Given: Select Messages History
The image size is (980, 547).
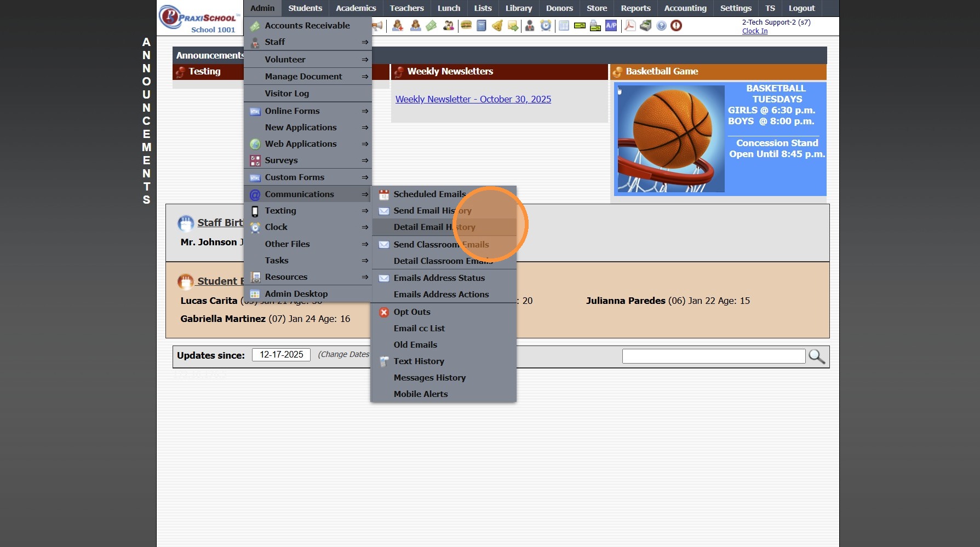Looking at the screenshot, I should point(444,378).
